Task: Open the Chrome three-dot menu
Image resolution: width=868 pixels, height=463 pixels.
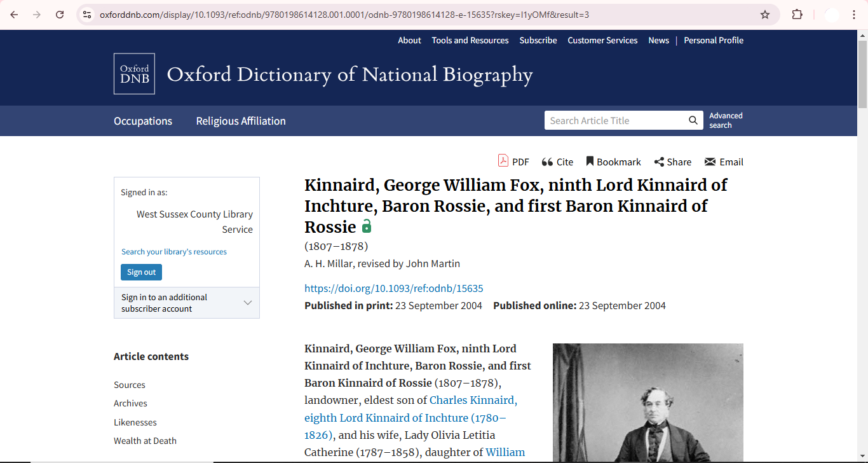Action: [854, 15]
